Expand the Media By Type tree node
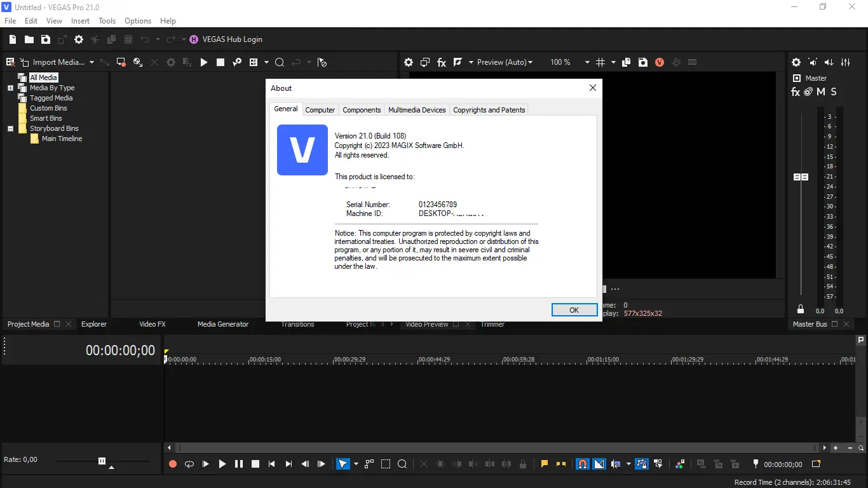 10,88
